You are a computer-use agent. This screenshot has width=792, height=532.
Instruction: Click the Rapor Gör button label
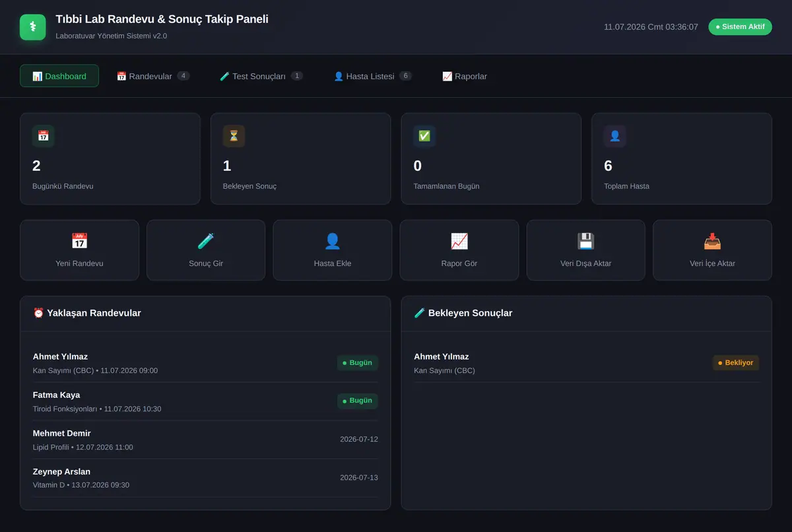click(x=459, y=263)
